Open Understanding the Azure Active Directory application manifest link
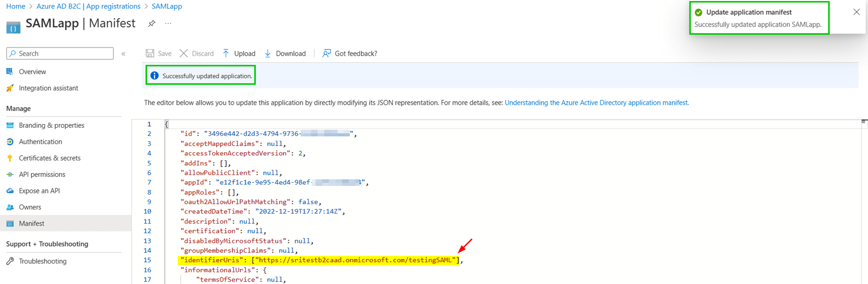Image resolution: width=868 pixels, height=284 pixels. (596, 103)
